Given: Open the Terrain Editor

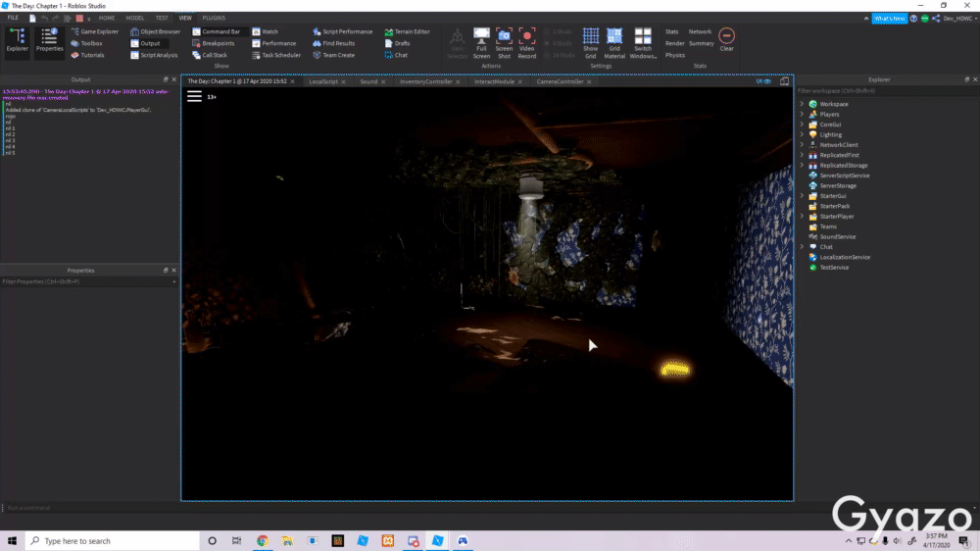Looking at the screenshot, I should coord(407,31).
